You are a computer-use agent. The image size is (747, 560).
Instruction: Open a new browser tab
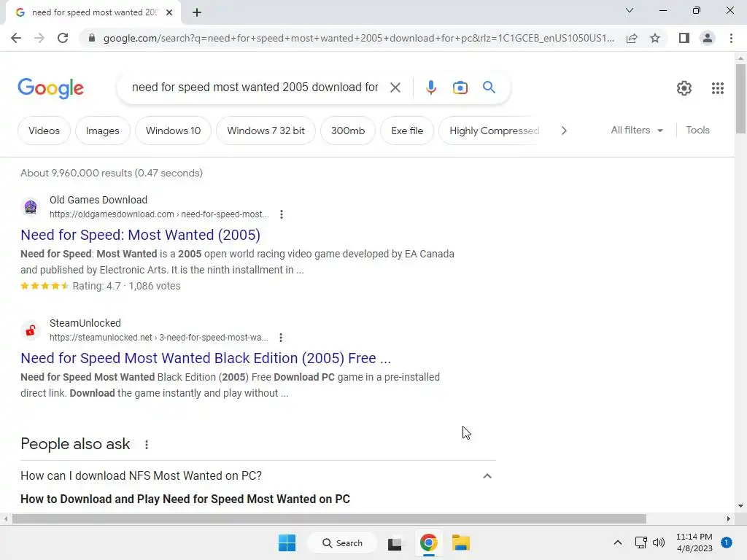pyautogui.click(x=197, y=12)
